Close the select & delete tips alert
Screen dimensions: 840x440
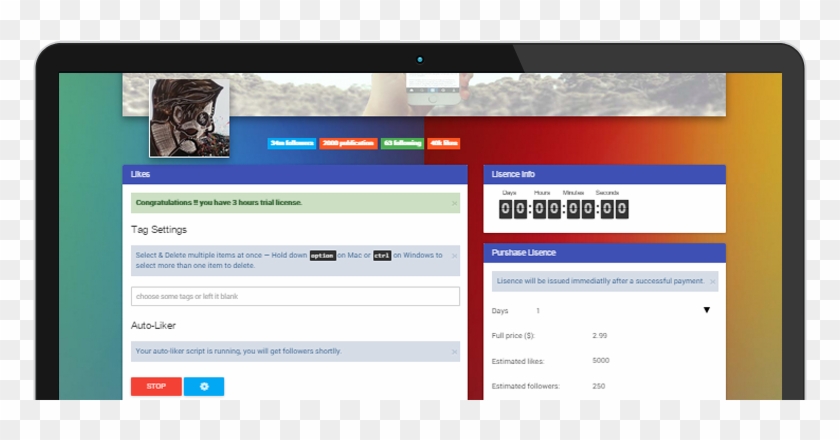pos(454,256)
